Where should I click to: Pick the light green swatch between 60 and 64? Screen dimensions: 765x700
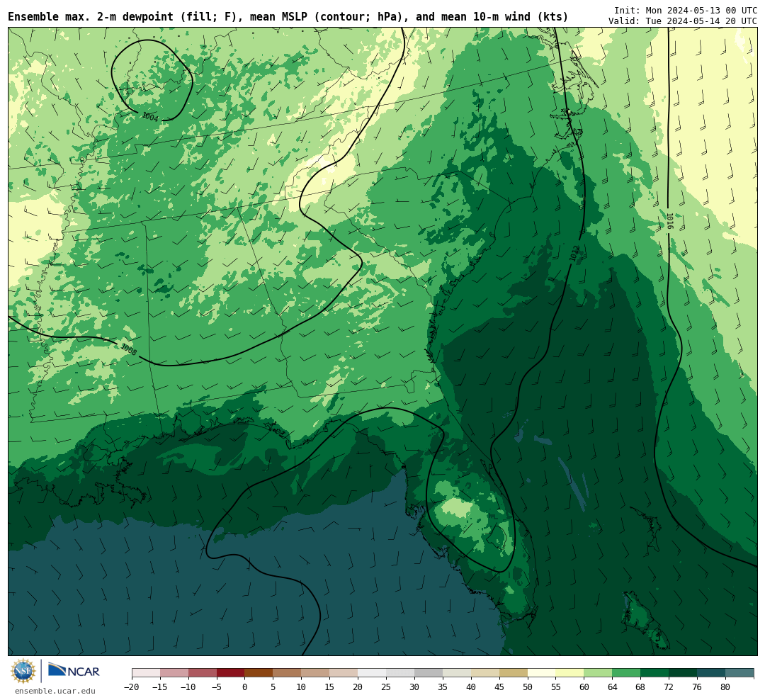click(598, 673)
